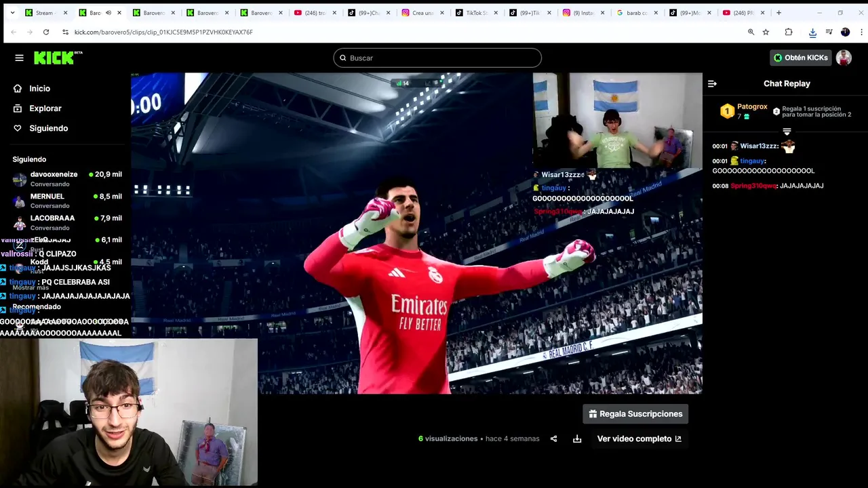868x488 pixels.
Task: Open Siguiendo in sidebar
Action: [48, 128]
